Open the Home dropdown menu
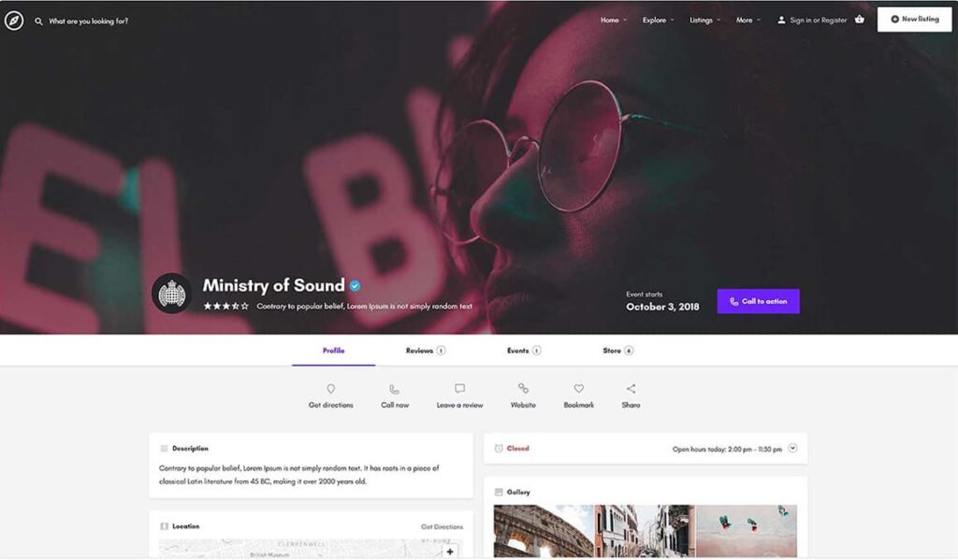 (613, 20)
